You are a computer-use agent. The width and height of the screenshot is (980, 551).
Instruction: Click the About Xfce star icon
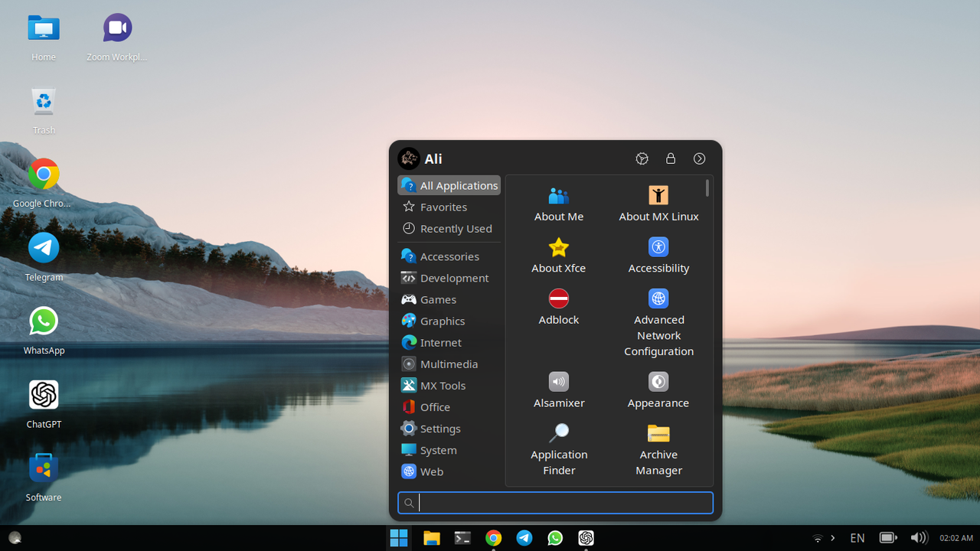pos(558,246)
